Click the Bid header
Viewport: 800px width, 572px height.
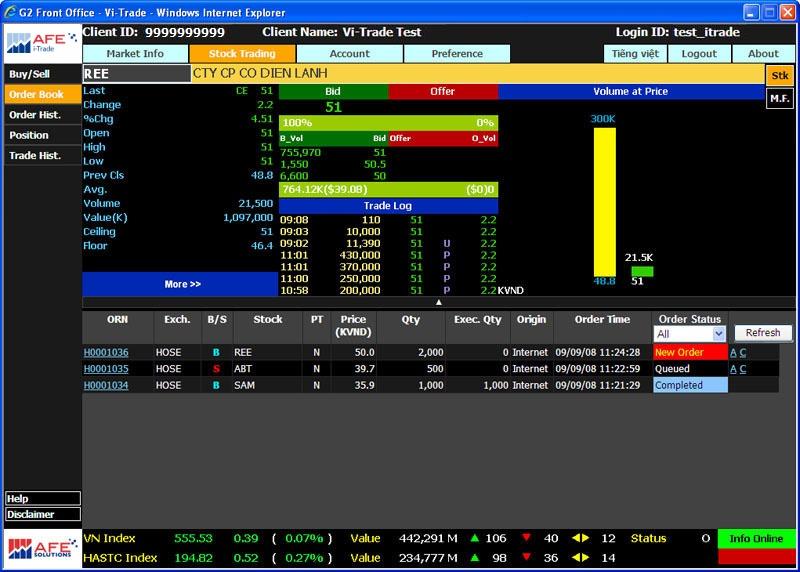click(333, 91)
